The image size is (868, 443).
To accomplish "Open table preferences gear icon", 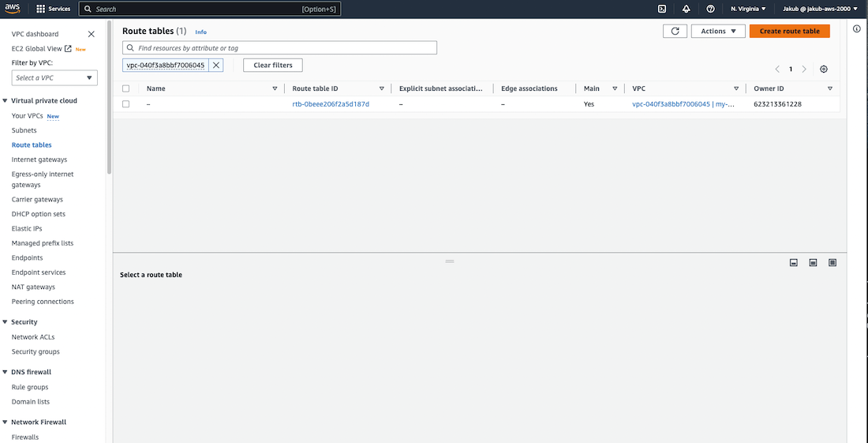I will [x=824, y=69].
